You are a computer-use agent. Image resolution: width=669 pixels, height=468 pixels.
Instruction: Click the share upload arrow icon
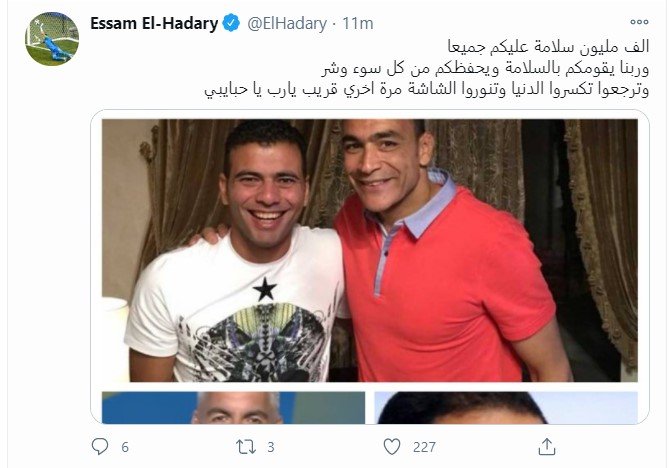pos(547,447)
